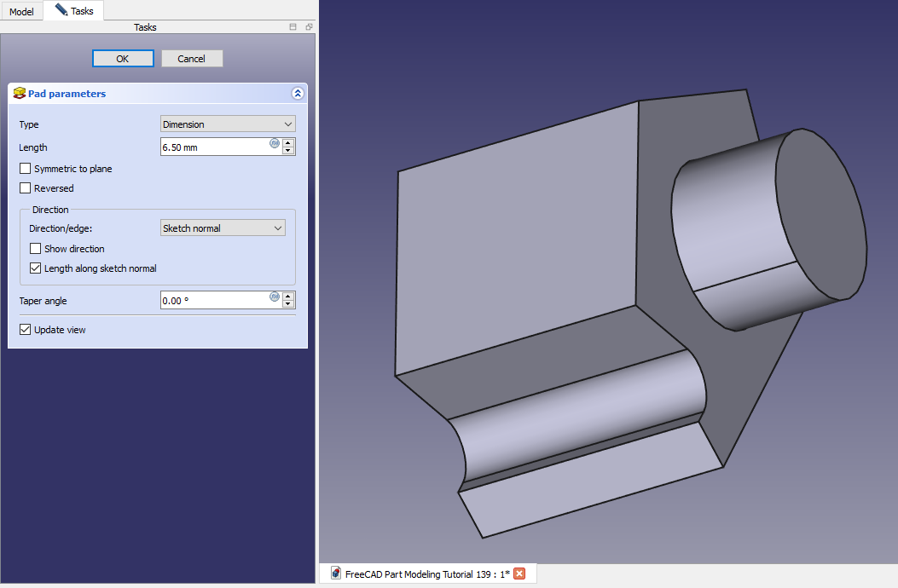Viewport: 898px width, 588px height.
Task: Close the FreeCAD Part Modeling Tutorial 139 tab
Action: pos(519,574)
